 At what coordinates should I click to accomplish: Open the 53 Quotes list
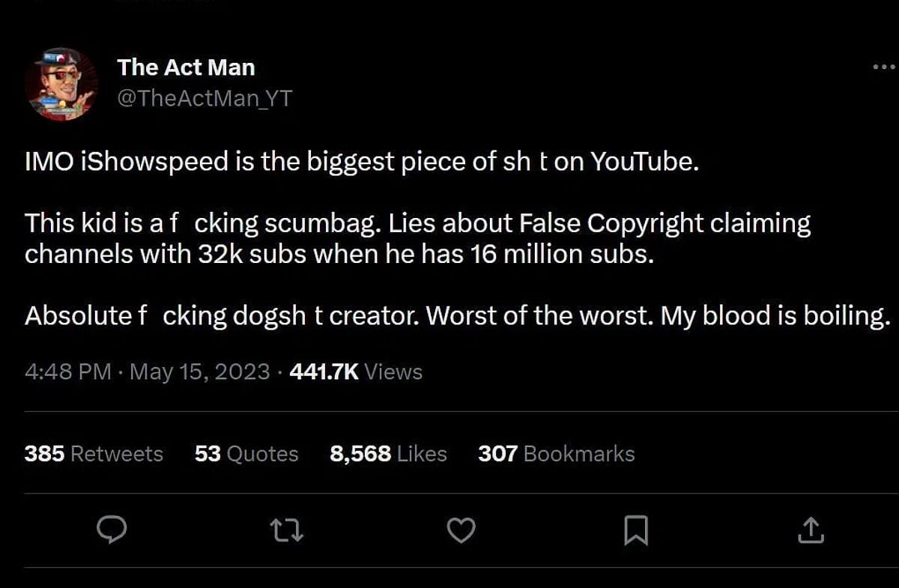point(246,454)
